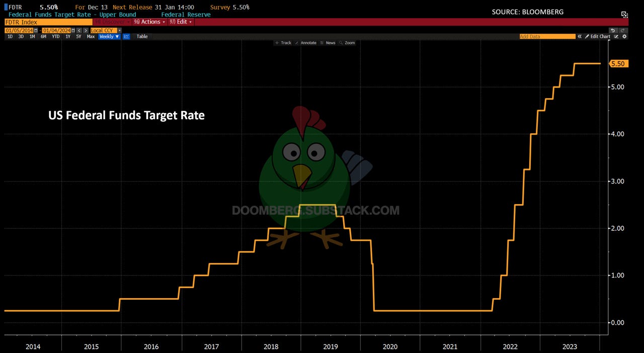Click the annotate pencil icon beside Edit Chart
This screenshot has width=644, height=353.
tap(616, 37)
